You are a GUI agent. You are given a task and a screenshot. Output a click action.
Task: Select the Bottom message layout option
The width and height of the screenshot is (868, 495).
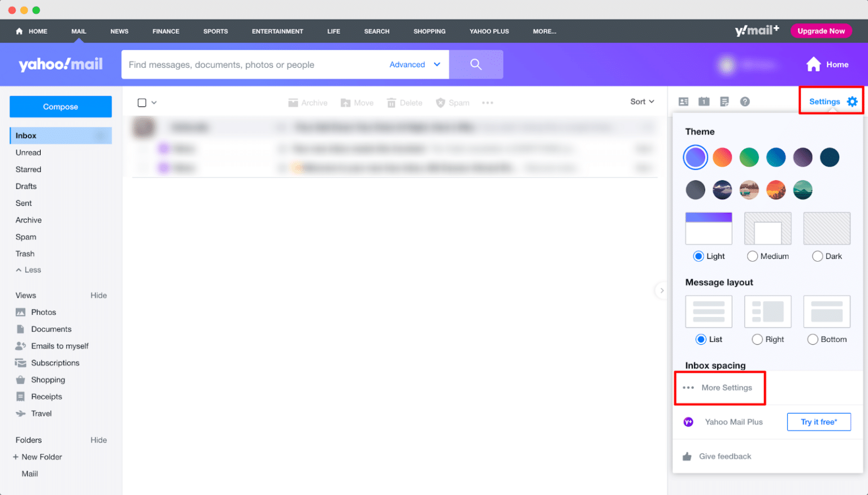(813, 339)
